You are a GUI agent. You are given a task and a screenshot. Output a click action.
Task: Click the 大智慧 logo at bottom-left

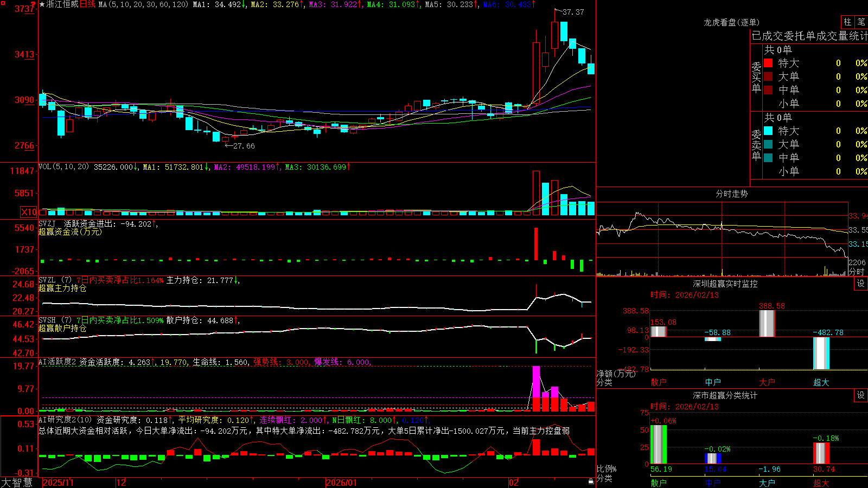pos(17,482)
